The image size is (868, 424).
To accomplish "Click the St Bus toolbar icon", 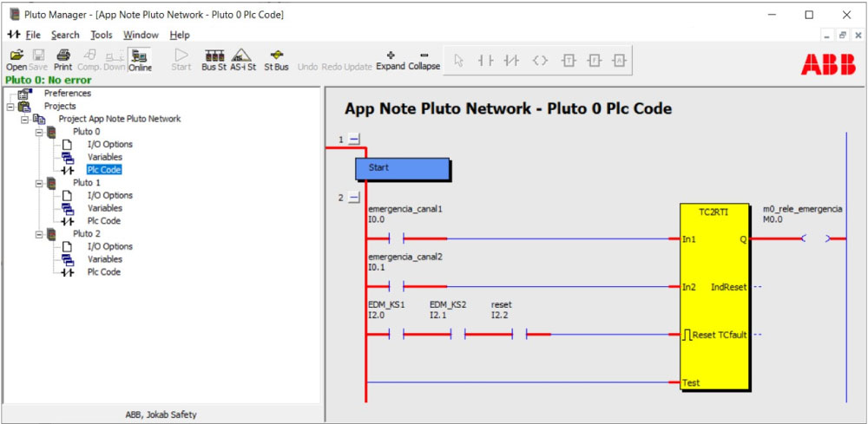I will [x=276, y=59].
